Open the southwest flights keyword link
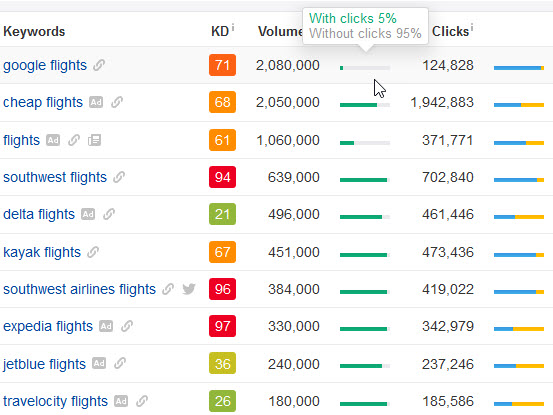Image resolution: width=553 pixels, height=415 pixels. (x=55, y=177)
